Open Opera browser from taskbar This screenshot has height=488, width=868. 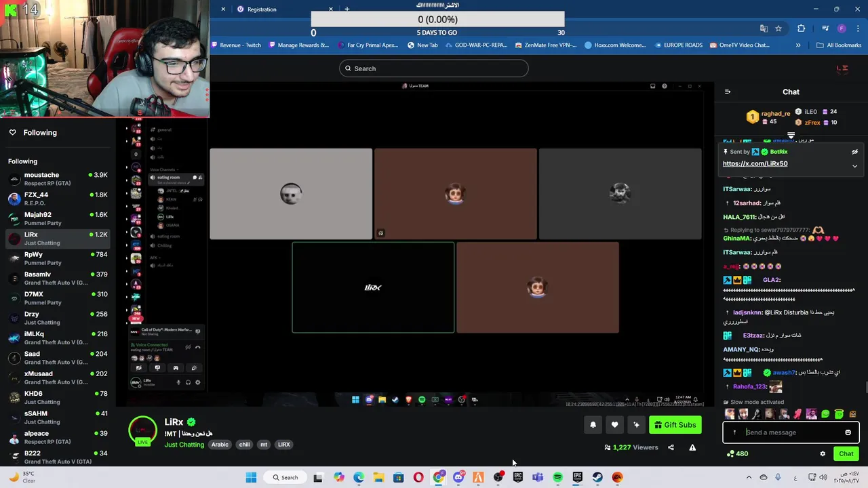tap(418, 477)
